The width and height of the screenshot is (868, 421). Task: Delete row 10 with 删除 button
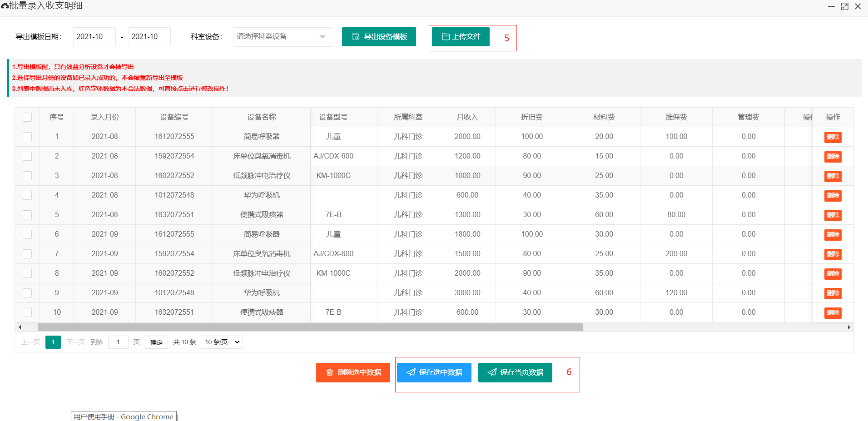[833, 313]
